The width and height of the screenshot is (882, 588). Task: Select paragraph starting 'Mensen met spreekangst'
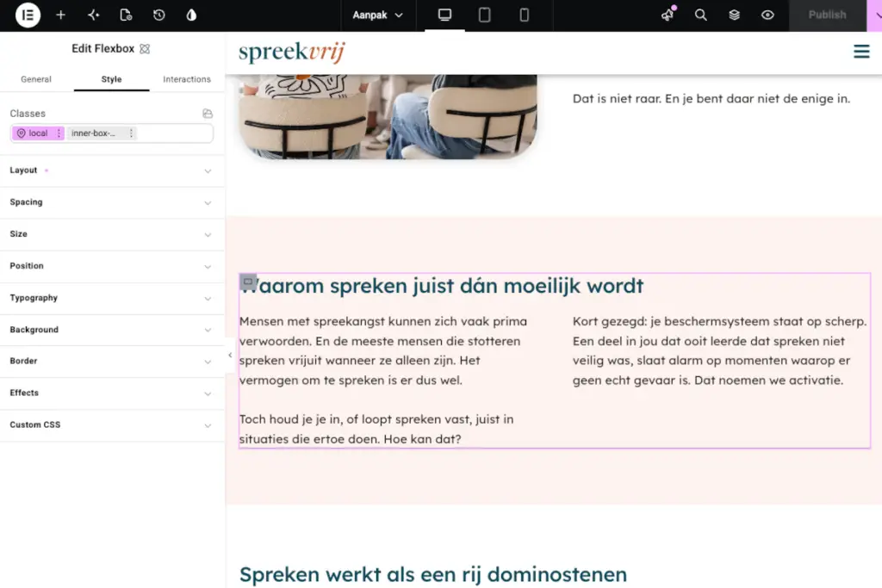(384, 350)
